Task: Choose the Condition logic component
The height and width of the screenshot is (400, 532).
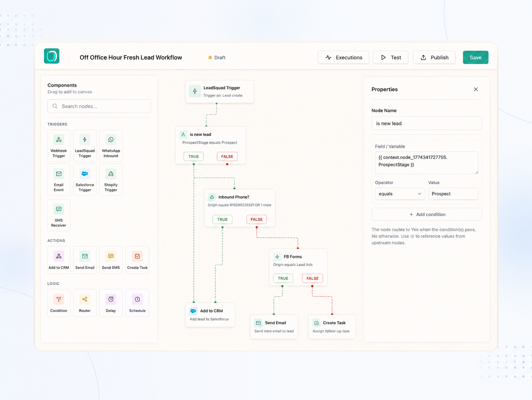Action: [59, 303]
